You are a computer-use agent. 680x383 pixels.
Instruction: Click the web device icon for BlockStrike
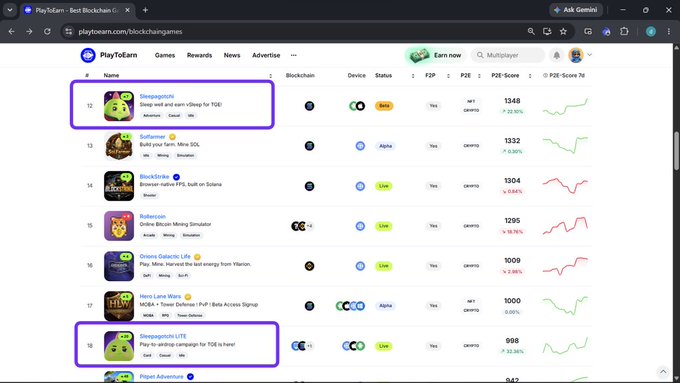click(360, 186)
